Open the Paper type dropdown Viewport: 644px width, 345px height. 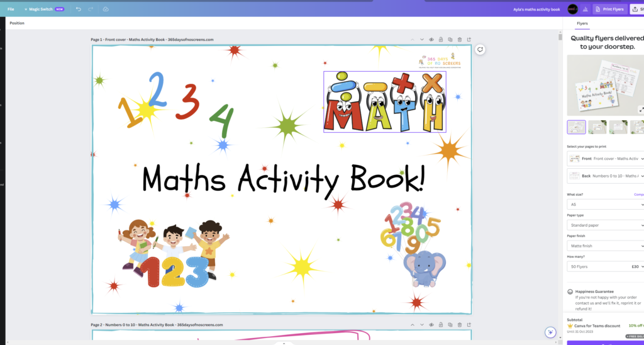coord(606,225)
